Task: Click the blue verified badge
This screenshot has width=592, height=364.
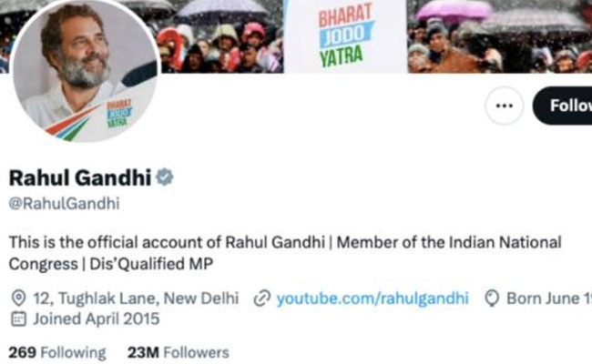Action: 165,177
